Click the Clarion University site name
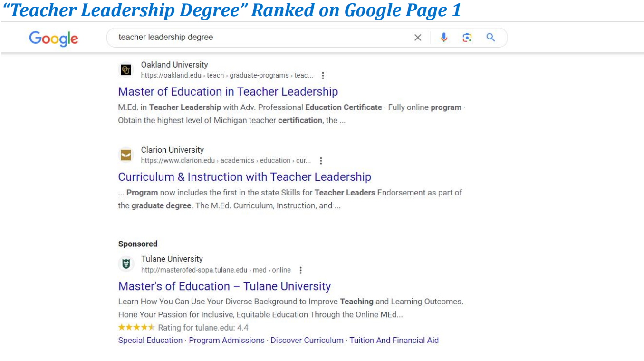 [172, 150]
